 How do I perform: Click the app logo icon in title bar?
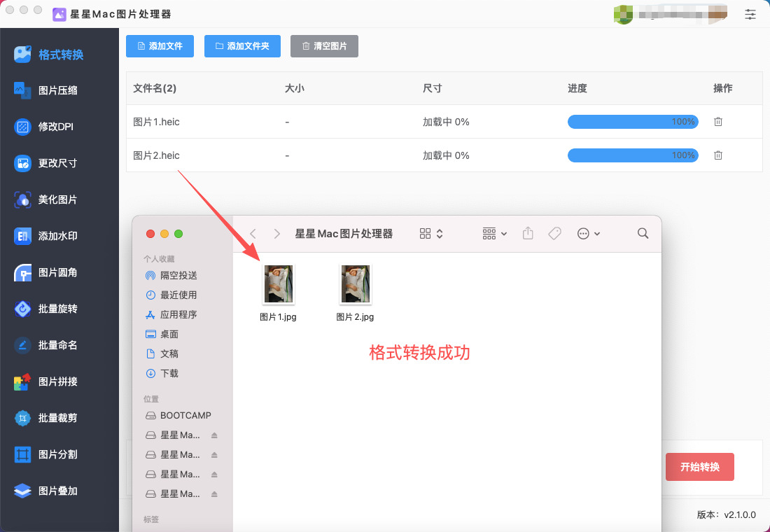59,14
